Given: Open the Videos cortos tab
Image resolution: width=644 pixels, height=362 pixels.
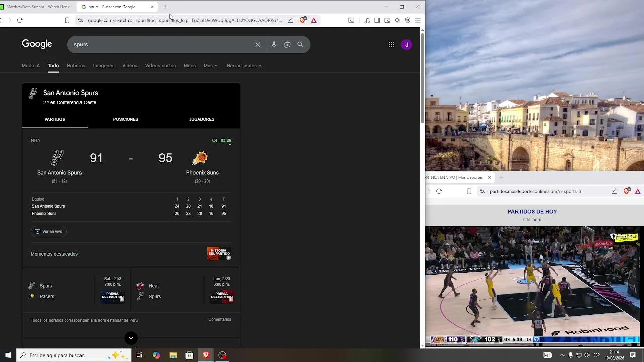Looking at the screenshot, I should (160, 66).
